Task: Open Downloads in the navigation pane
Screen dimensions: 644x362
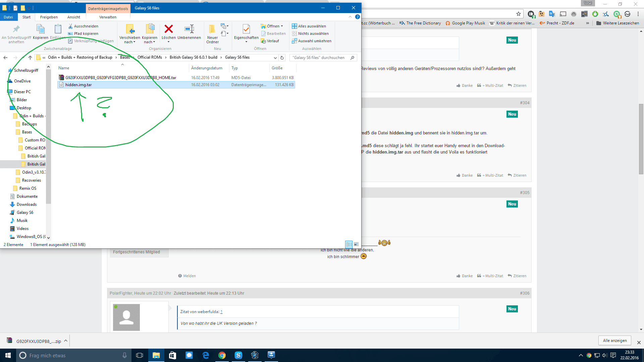Action: pos(26,204)
